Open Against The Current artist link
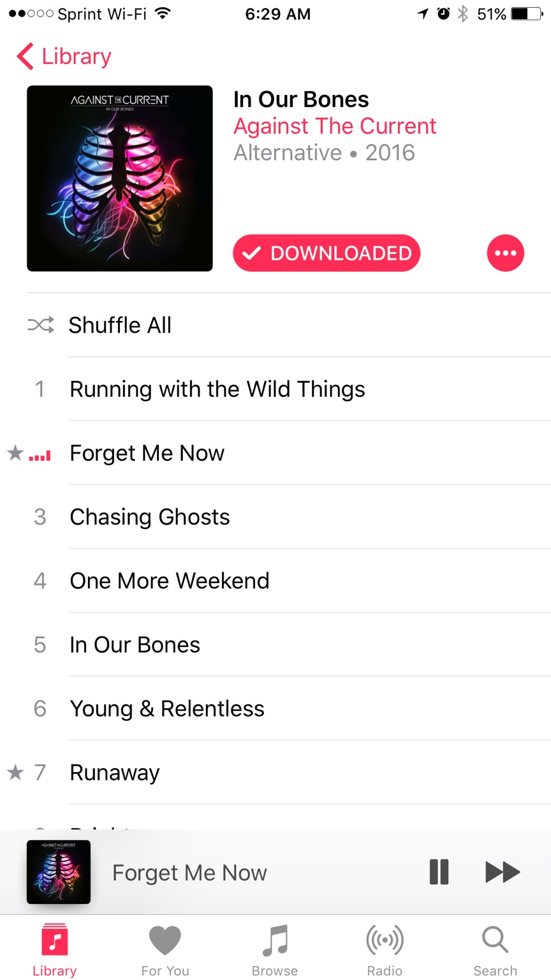The image size is (551, 980). pos(335,126)
